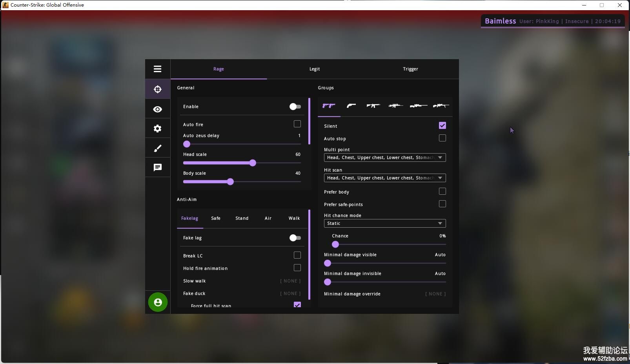This screenshot has width=630, height=364.
Task: Click the green user profile icon
Action: (158, 302)
